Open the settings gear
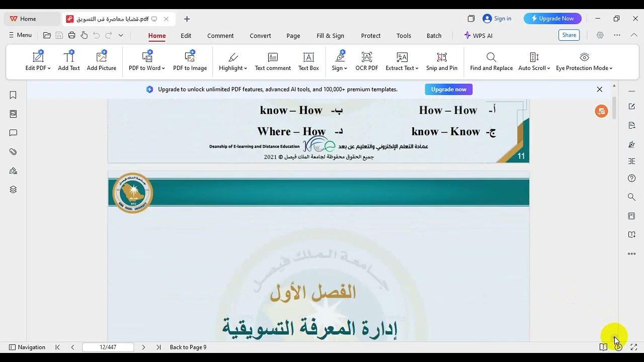This screenshot has width=644, height=362. pyautogui.click(x=600, y=35)
